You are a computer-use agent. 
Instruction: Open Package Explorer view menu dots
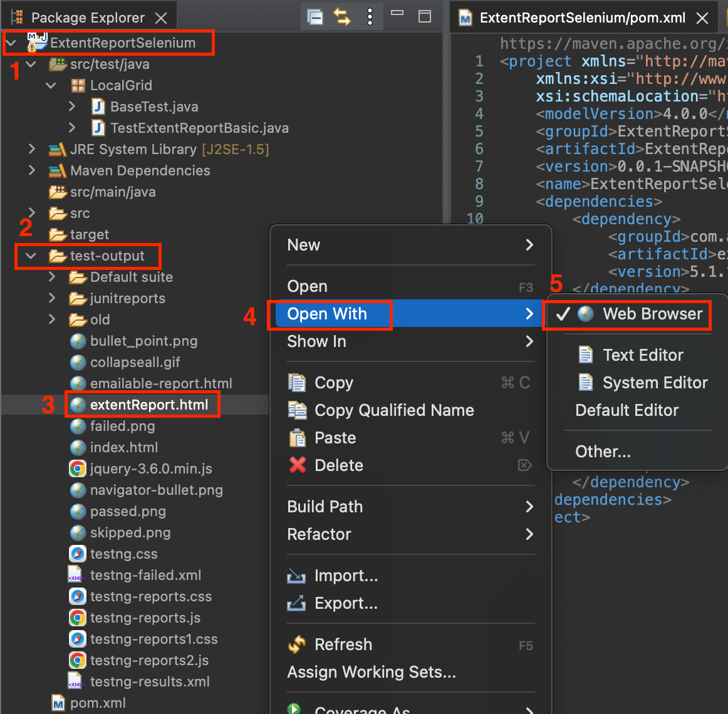(370, 17)
